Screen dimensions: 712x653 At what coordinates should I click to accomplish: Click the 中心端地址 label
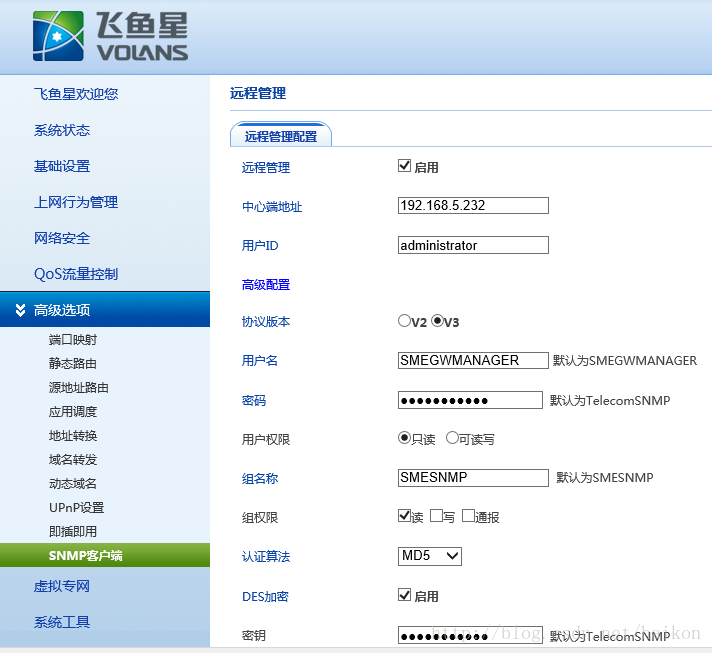(x=272, y=207)
